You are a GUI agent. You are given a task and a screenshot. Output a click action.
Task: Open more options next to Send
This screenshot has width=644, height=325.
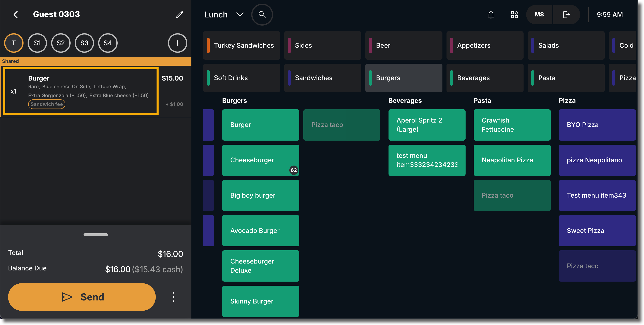(174, 297)
